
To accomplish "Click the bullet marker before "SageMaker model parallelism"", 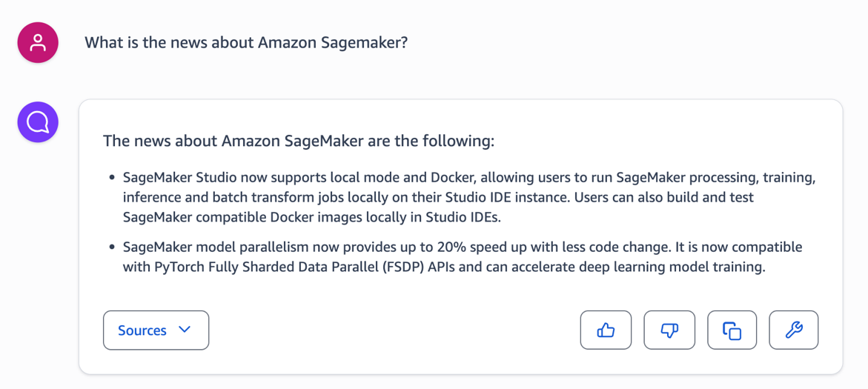I will [112, 247].
